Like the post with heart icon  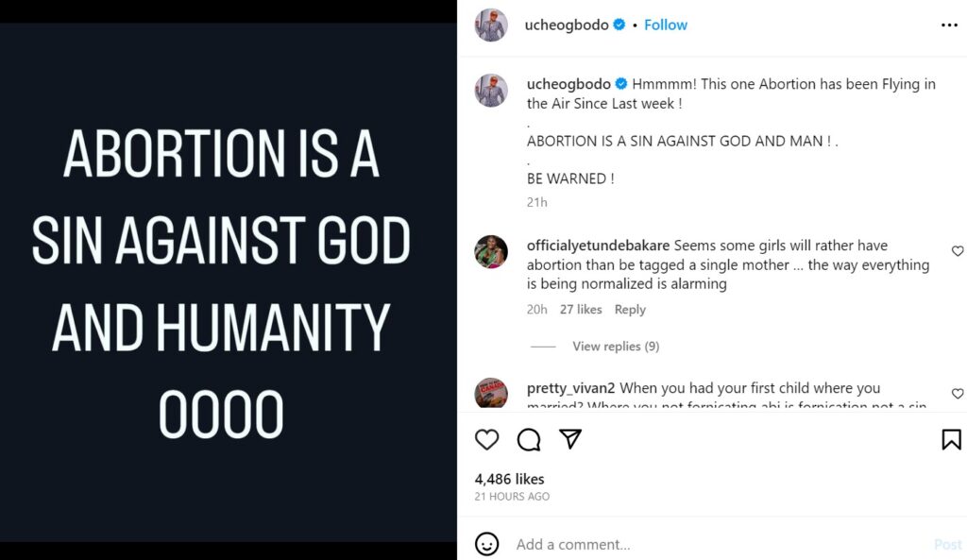[486, 439]
